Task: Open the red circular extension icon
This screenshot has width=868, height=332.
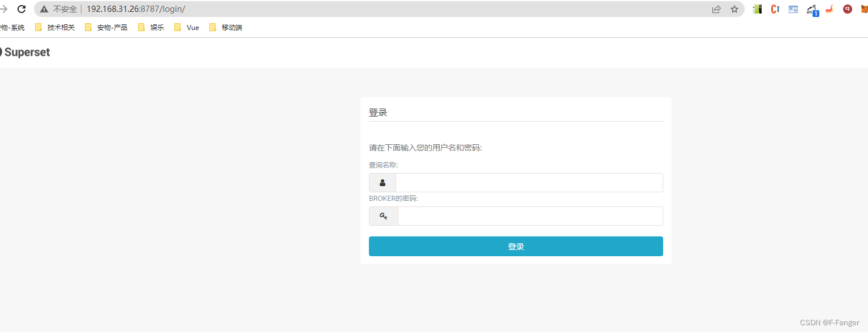Action: pyautogui.click(x=848, y=9)
